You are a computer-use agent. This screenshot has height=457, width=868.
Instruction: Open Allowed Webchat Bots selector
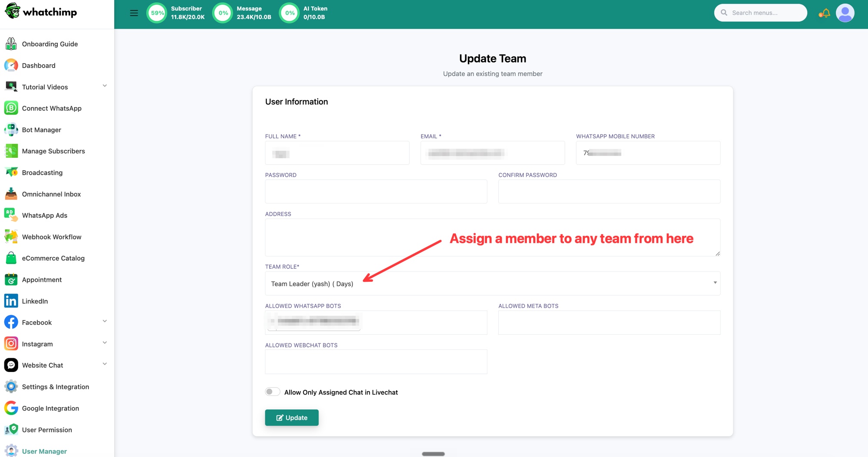click(376, 362)
